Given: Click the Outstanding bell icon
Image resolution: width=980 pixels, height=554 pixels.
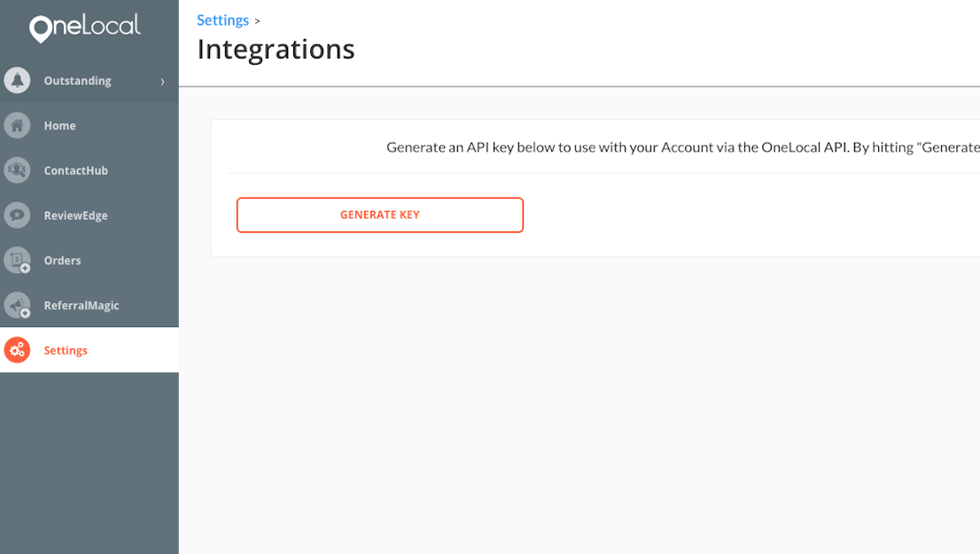Looking at the screenshot, I should 17,81.
